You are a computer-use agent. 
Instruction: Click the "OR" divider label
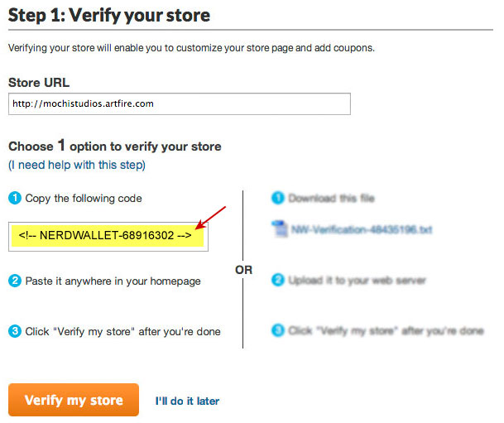click(x=243, y=270)
